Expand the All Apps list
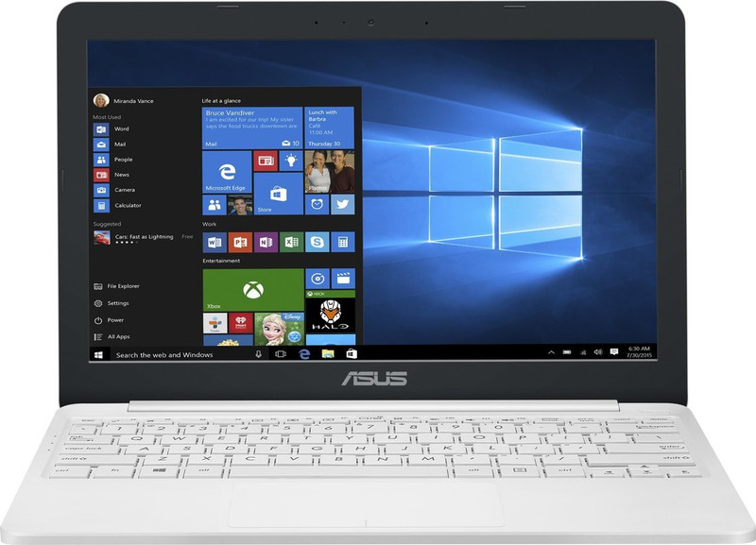This screenshot has width=756, height=545. [x=120, y=335]
